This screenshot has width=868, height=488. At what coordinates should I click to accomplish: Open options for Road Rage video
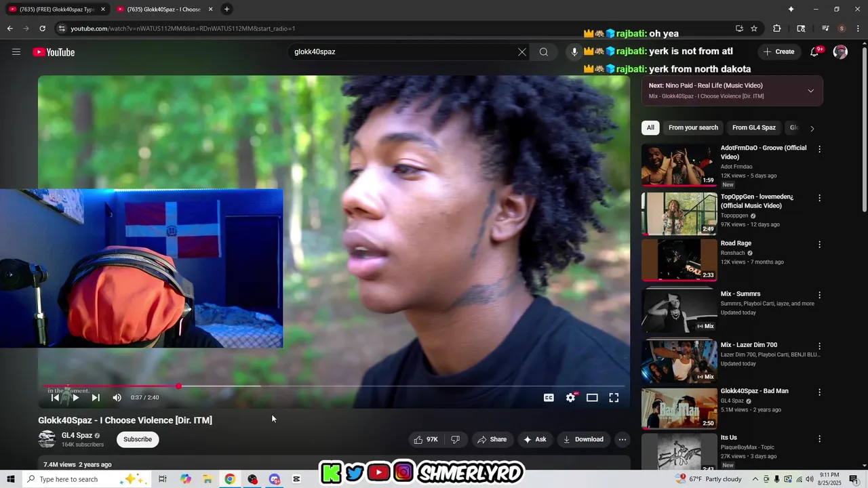tap(819, 244)
